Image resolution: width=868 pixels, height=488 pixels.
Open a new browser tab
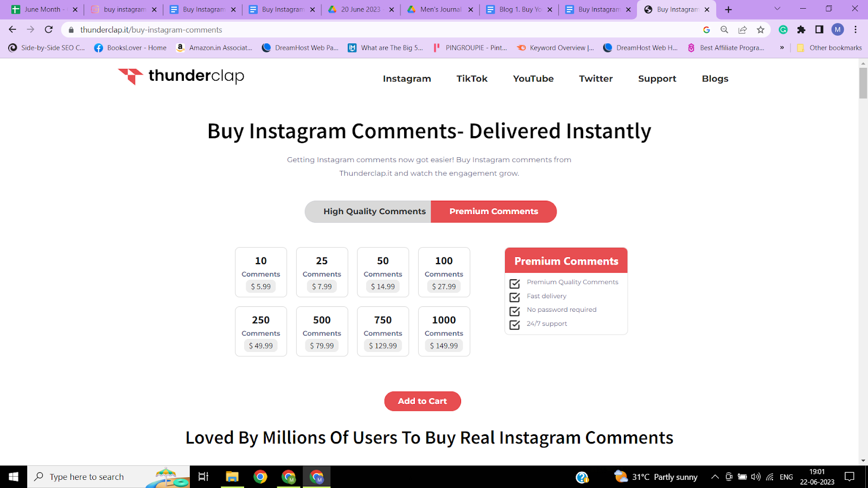coord(729,9)
